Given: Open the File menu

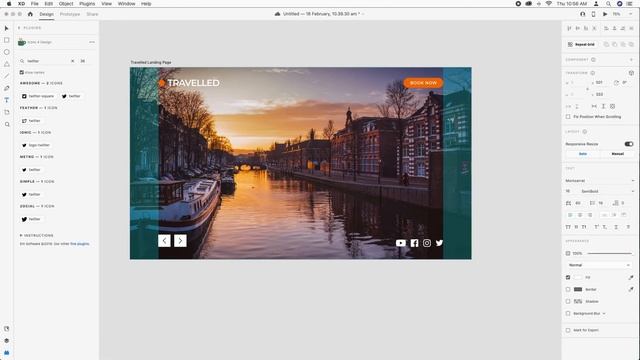Looking at the screenshot, I should pyautogui.click(x=35, y=4).
